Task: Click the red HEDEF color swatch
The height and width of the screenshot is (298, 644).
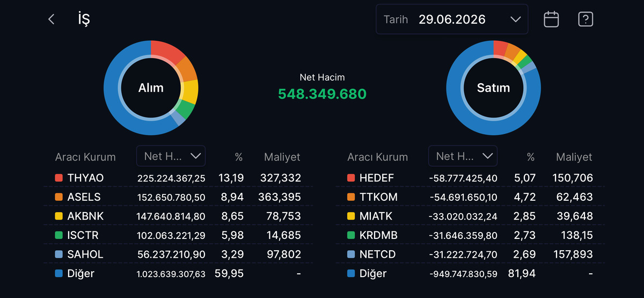Action: [x=351, y=178]
